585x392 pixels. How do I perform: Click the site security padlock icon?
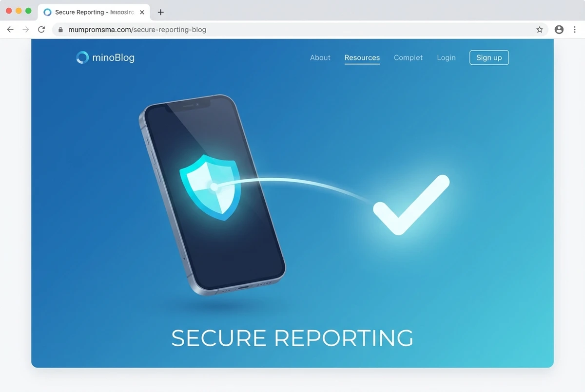60,29
